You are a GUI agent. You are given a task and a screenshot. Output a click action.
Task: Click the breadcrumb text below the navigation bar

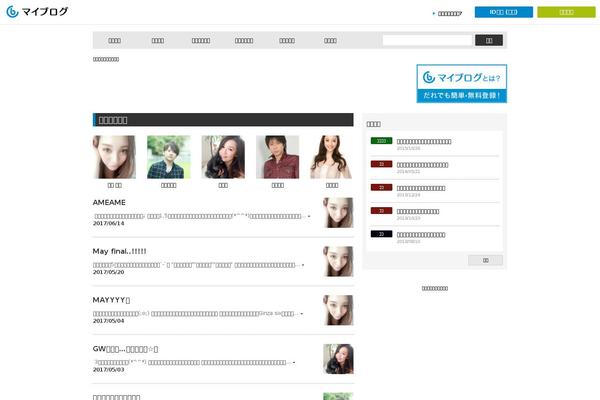tap(106, 59)
